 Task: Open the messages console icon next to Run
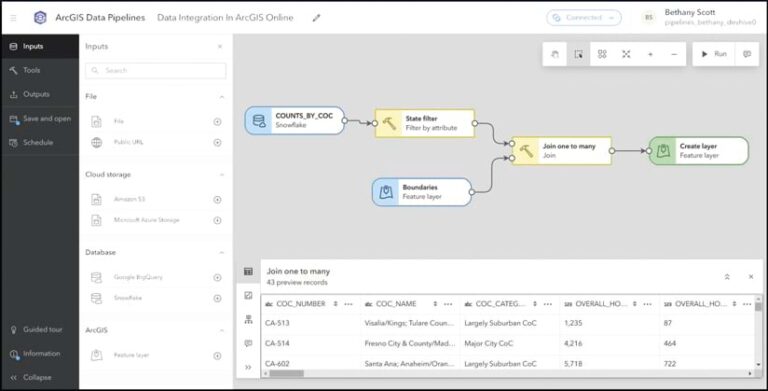point(747,54)
